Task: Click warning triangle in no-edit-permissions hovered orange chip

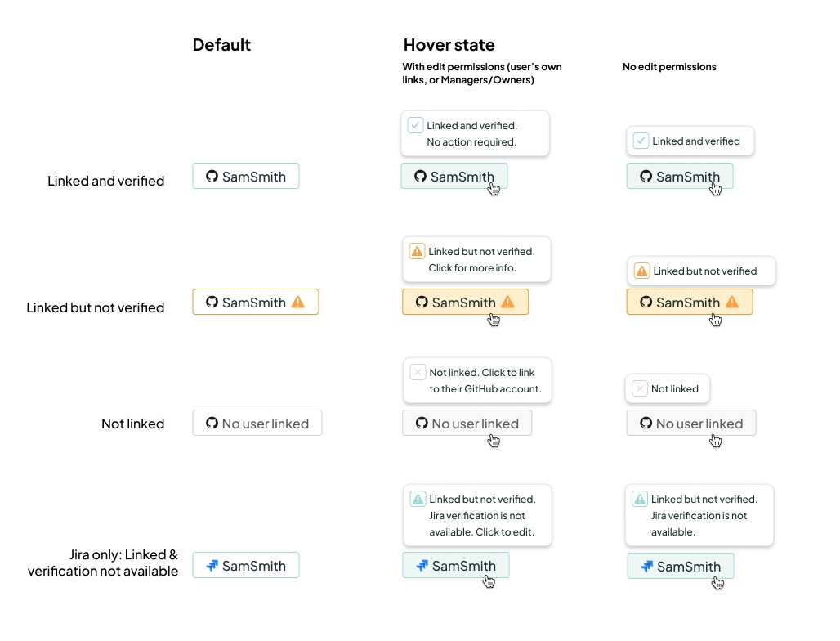Action: (732, 302)
